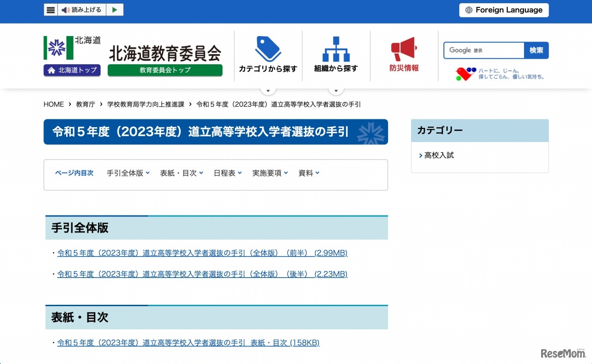The image size is (592, 364).
Task: Open the 組織から探す menu label
Action: 336,68
